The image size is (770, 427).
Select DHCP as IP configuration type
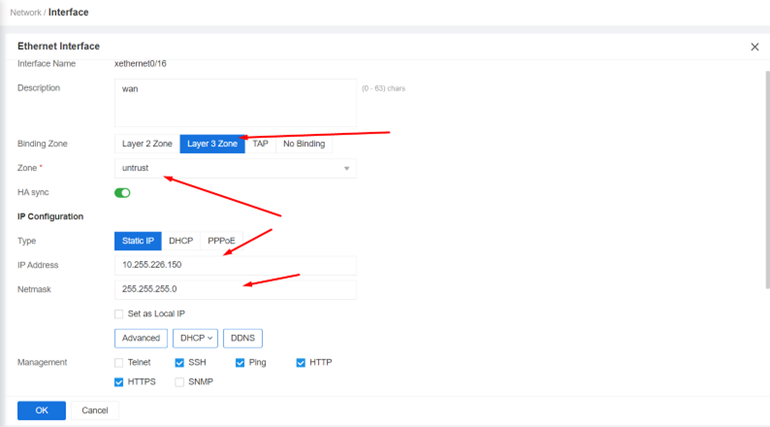tap(181, 241)
